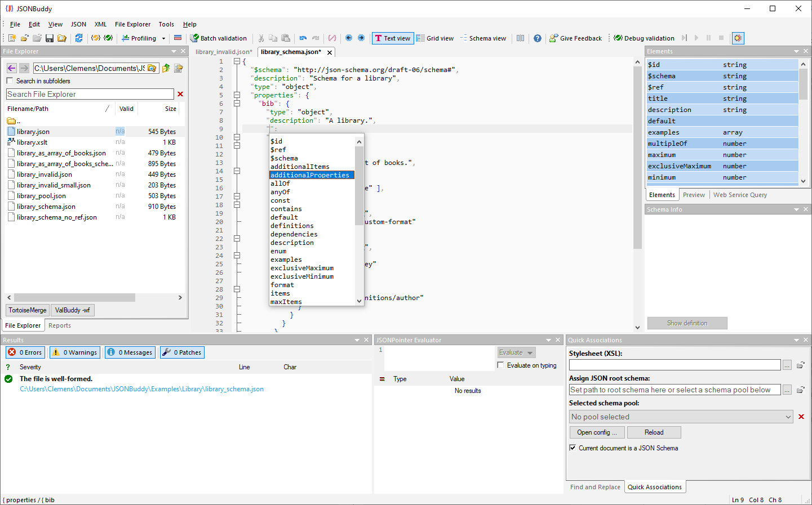Screen dimensions: 812x505
Task: Open the selected schema pool combo box
Action: pos(681,417)
